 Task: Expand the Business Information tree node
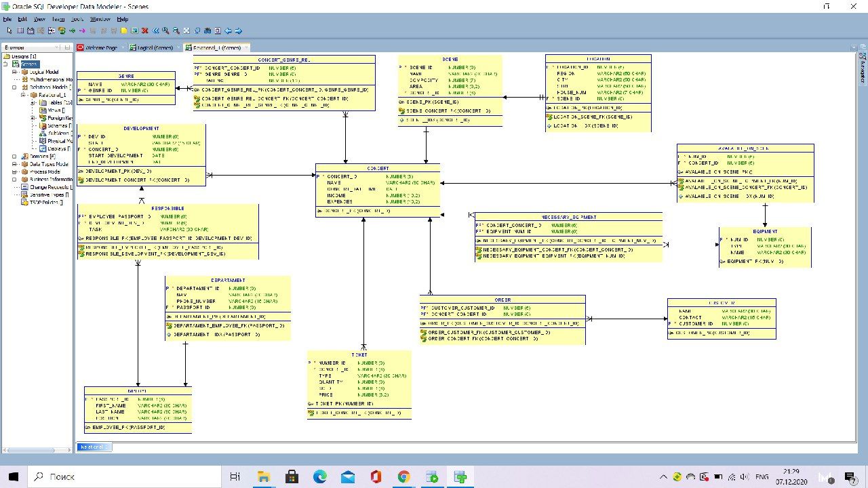(x=15, y=179)
